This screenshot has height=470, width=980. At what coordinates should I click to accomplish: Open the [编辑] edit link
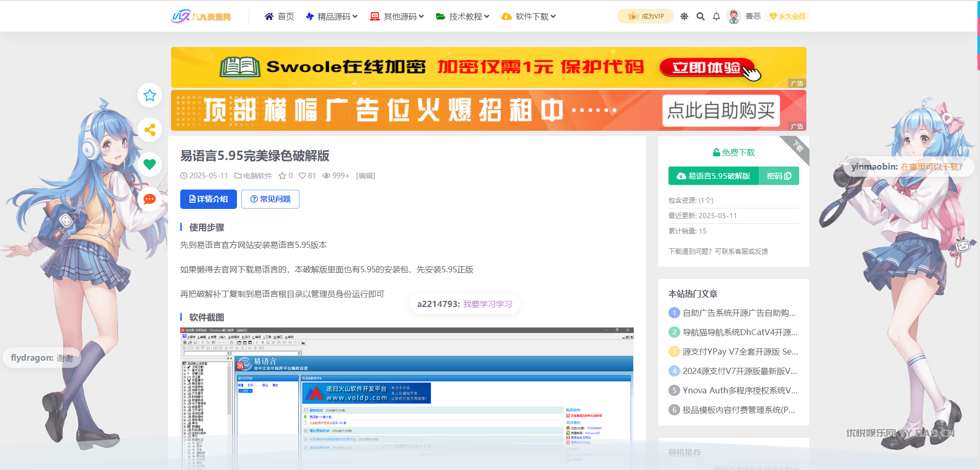pyautogui.click(x=365, y=176)
